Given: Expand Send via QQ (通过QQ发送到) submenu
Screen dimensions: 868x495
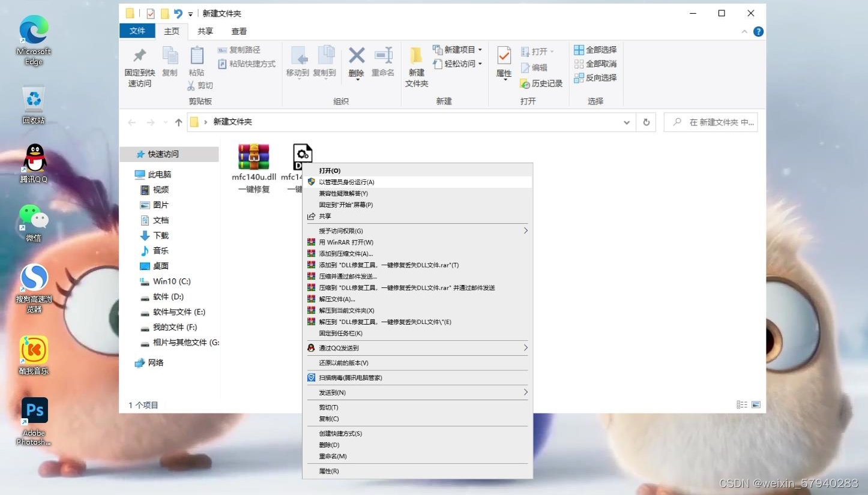Looking at the screenshot, I should (x=417, y=348).
